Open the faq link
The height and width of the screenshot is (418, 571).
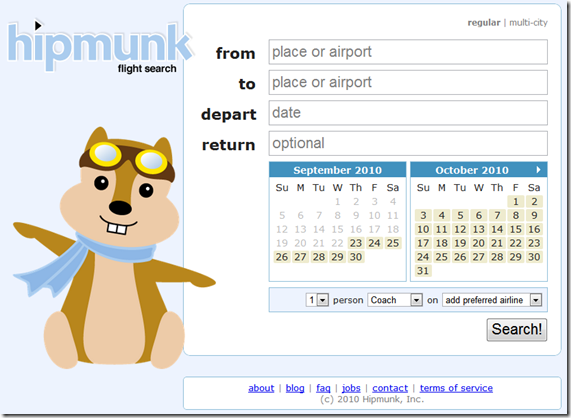pos(323,388)
